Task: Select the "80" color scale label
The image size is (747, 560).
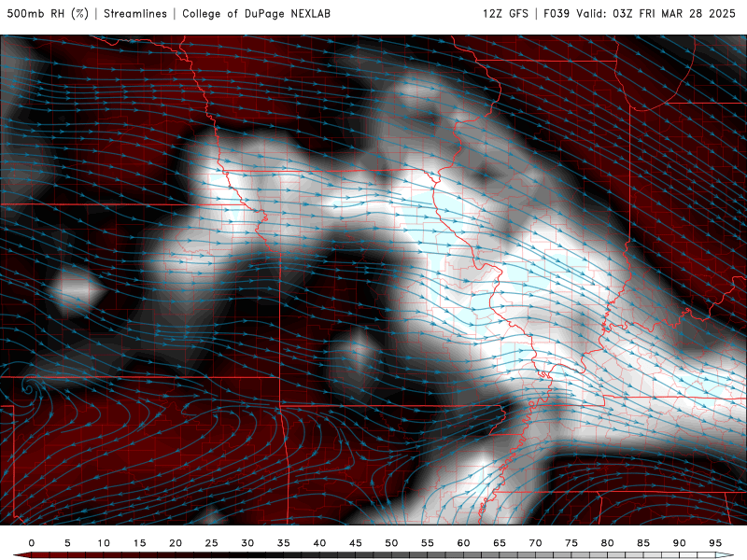Action: [x=607, y=543]
